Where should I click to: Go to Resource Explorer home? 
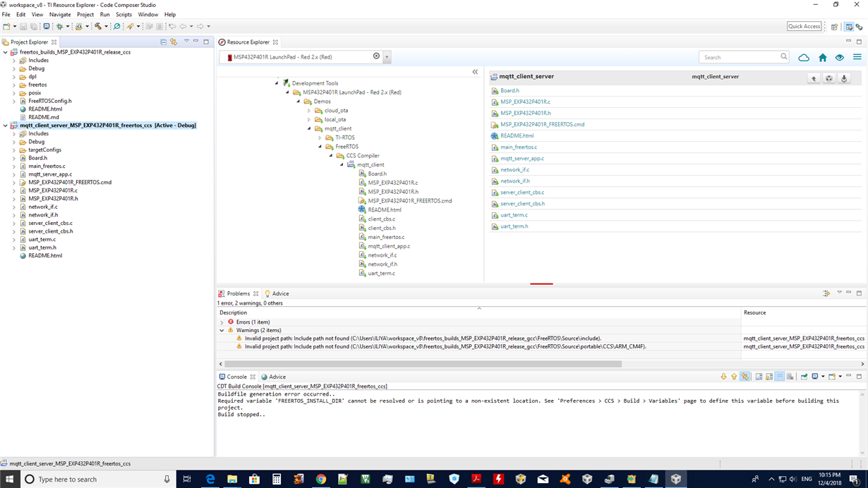pos(822,57)
